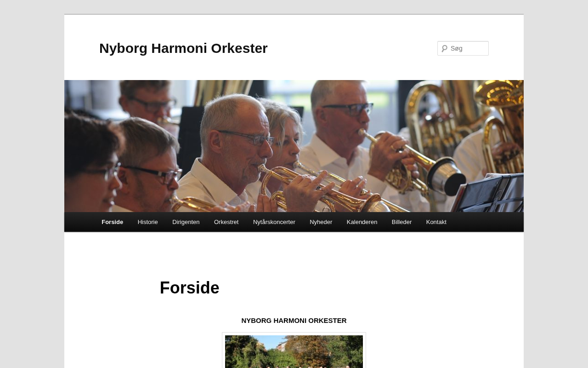Go to the Kontakt page
Viewport: 588px width, 368px height.
[436, 222]
